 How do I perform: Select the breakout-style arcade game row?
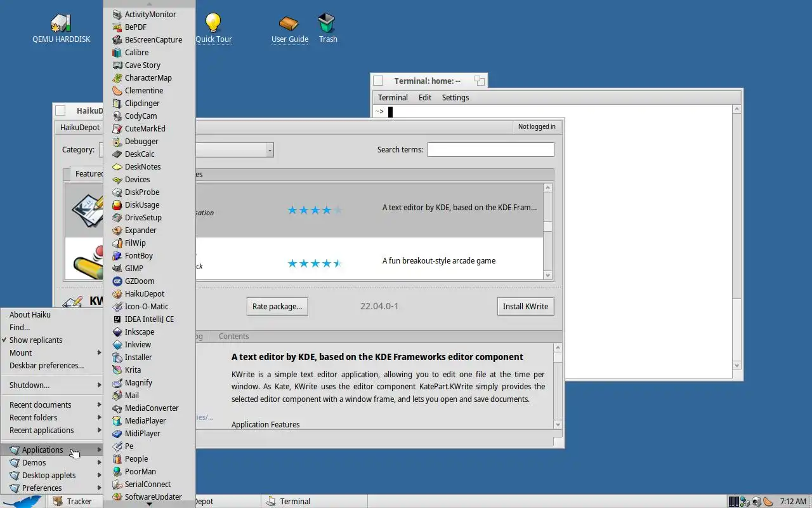pyautogui.click(x=304, y=259)
